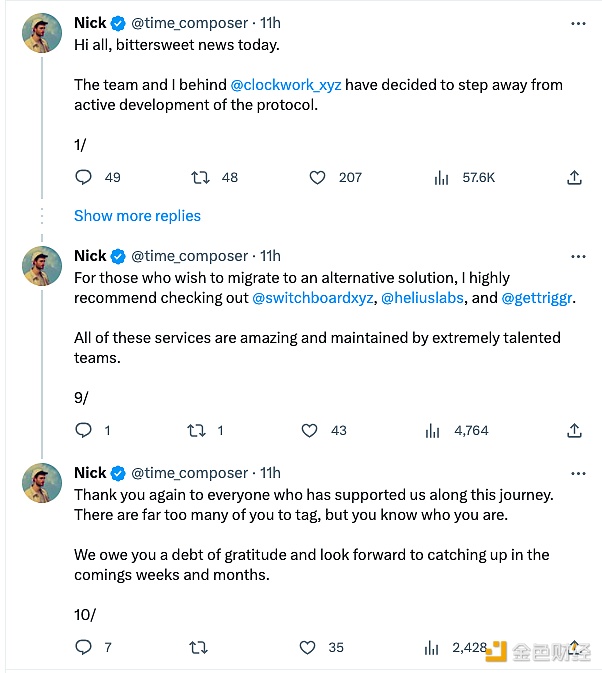The width and height of the screenshot is (602, 673).
Task: Reply to the bittersweet news tweet
Action: click(84, 178)
